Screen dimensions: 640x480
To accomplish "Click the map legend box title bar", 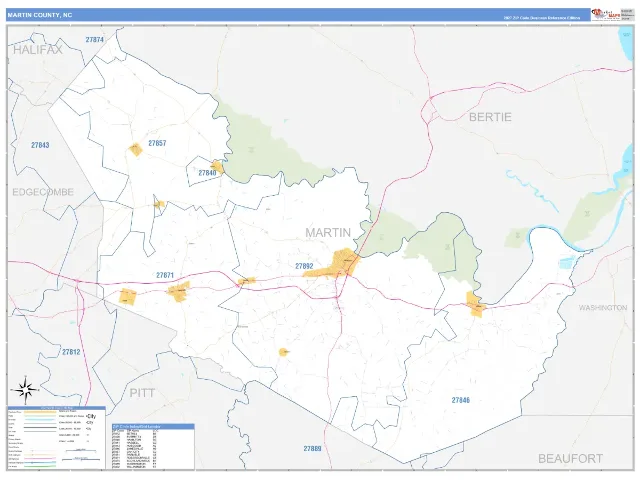I will pos(56,408).
